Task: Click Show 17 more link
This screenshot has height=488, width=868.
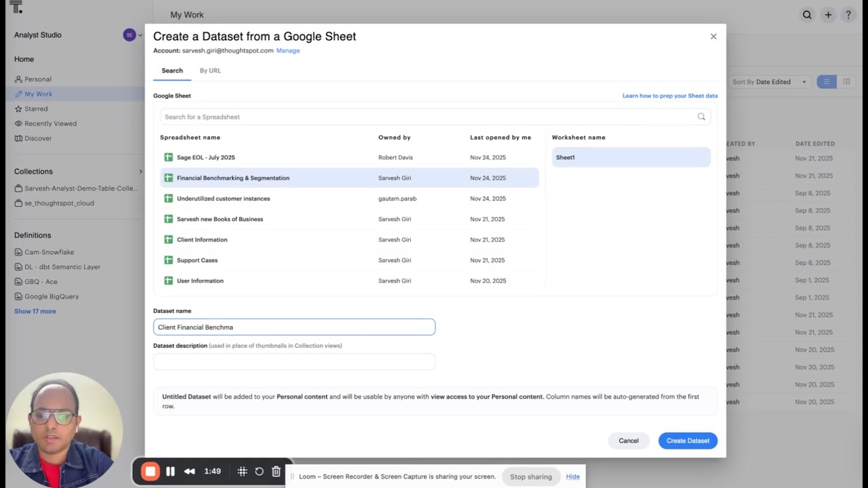Action: (35, 311)
